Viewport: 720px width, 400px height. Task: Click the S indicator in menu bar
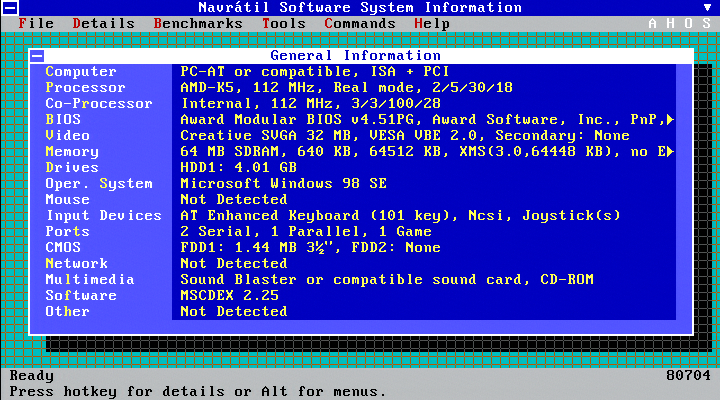706,23
